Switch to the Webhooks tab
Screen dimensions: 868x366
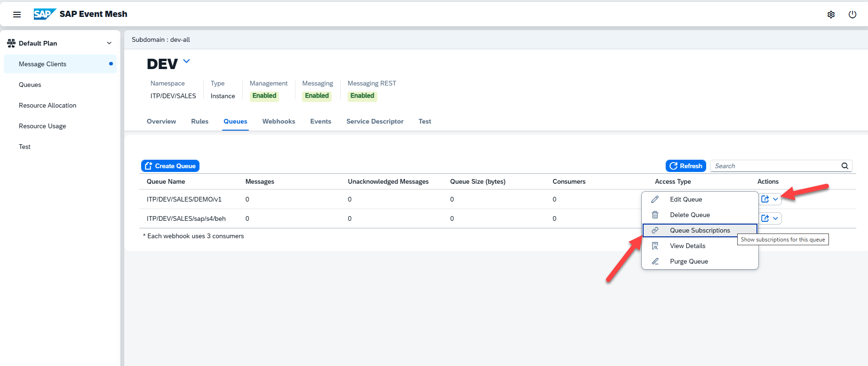point(279,121)
